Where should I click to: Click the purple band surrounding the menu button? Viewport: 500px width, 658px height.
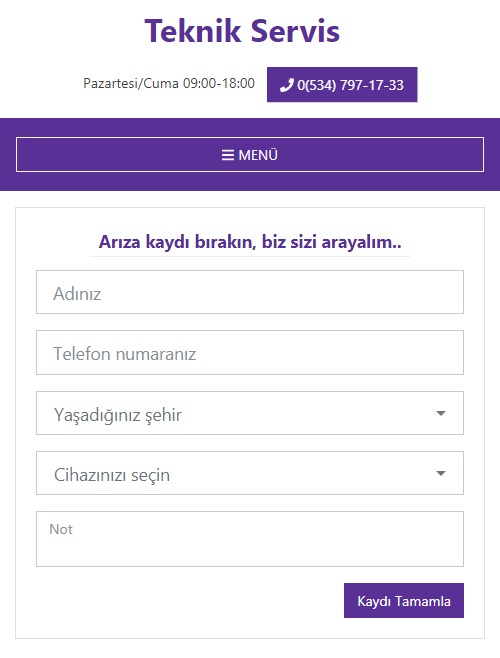[x=250, y=182]
